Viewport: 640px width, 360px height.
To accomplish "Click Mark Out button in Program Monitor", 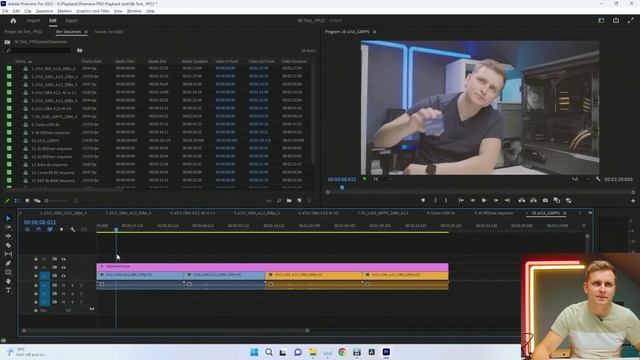I will 446,200.
